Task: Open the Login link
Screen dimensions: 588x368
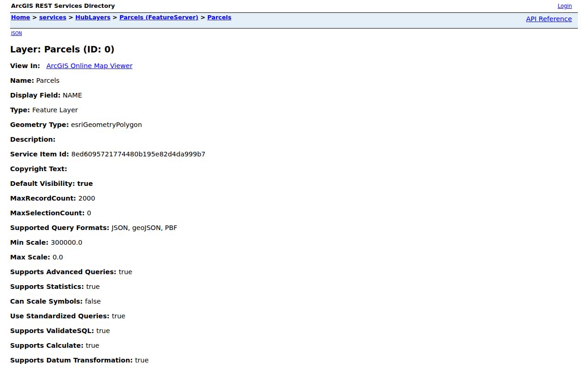Action: coord(565,6)
